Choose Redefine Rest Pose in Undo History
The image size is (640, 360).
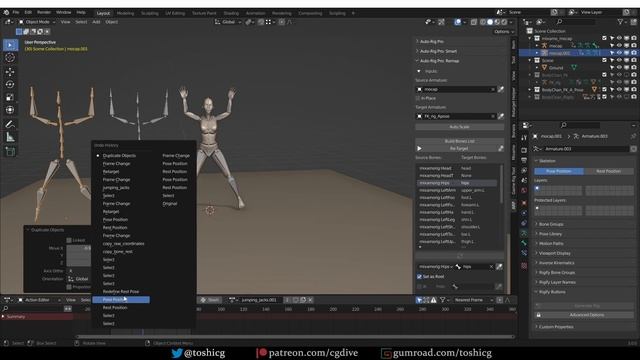click(x=121, y=292)
